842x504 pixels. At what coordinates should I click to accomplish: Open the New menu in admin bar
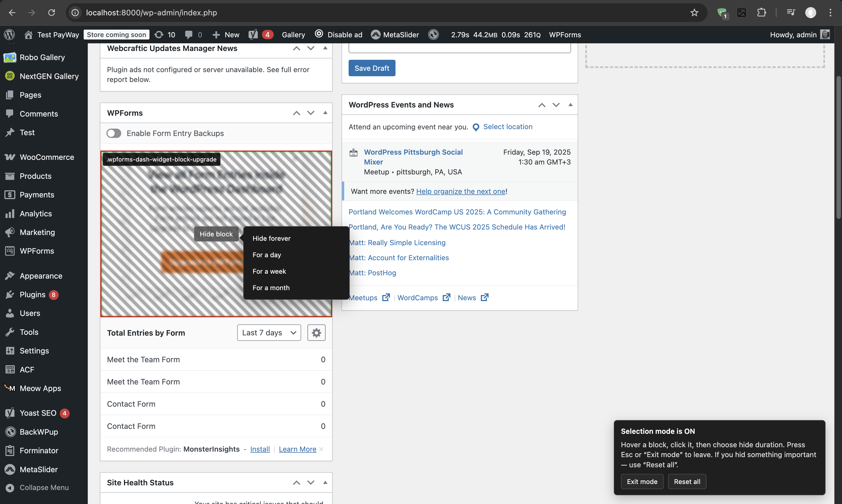(226, 35)
